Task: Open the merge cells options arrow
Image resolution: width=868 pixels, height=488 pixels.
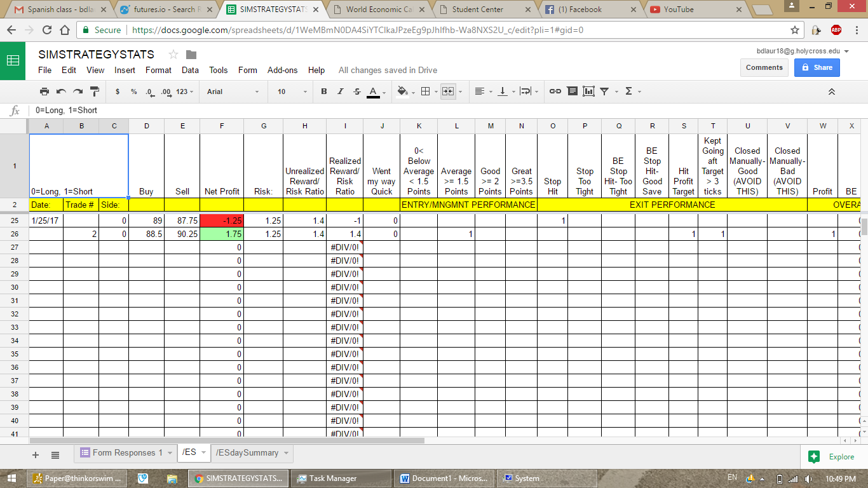Action: pyautogui.click(x=460, y=91)
